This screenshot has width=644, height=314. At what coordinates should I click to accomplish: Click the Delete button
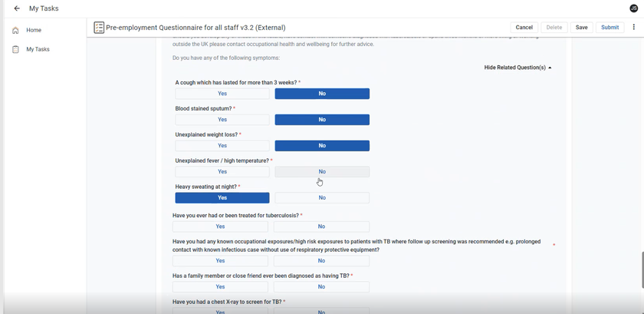coord(554,27)
